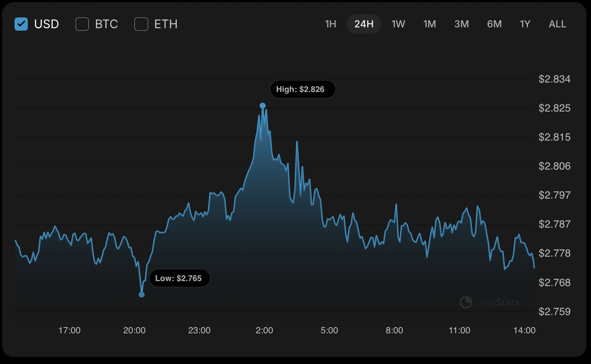Open the 1Y chart range
The width and height of the screenshot is (591, 364).
click(x=525, y=24)
